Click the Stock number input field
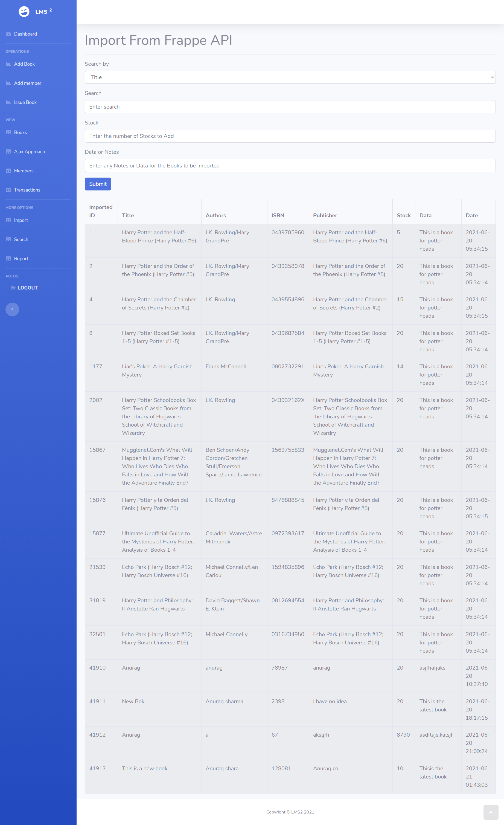 [x=290, y=136]
